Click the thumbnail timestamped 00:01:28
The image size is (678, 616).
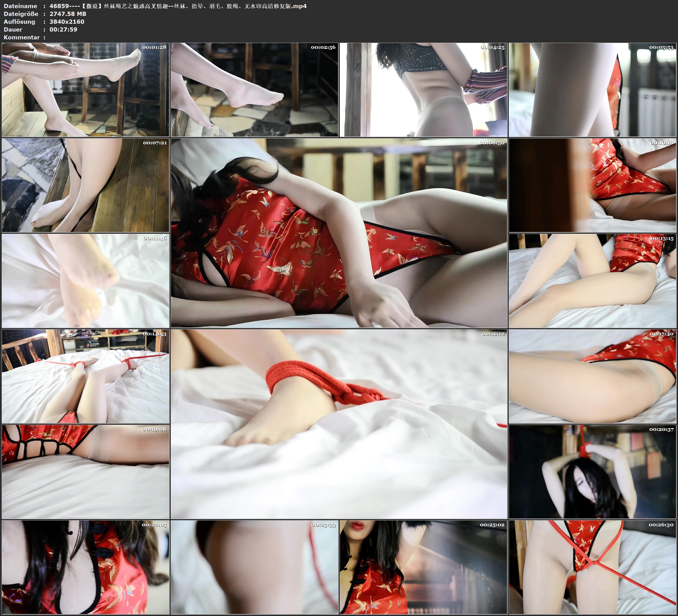tap(85, 90)
